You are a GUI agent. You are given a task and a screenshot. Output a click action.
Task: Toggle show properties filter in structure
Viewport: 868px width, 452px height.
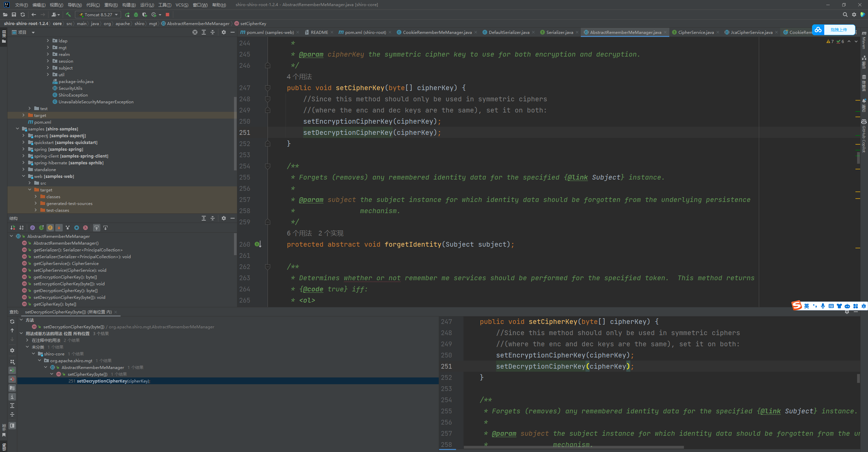[33, 228]
